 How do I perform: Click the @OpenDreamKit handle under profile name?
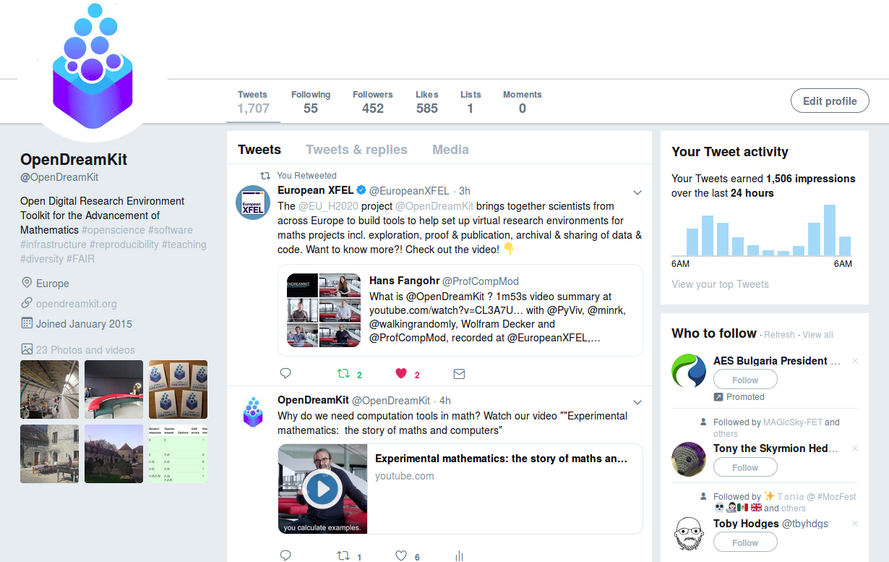click(x=60, y=177)
